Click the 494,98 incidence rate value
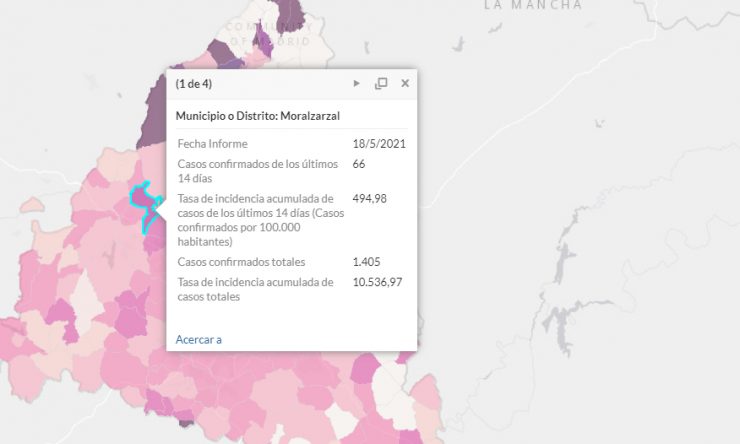The height and width of the screenshot is (444, 740). point(370,199)
